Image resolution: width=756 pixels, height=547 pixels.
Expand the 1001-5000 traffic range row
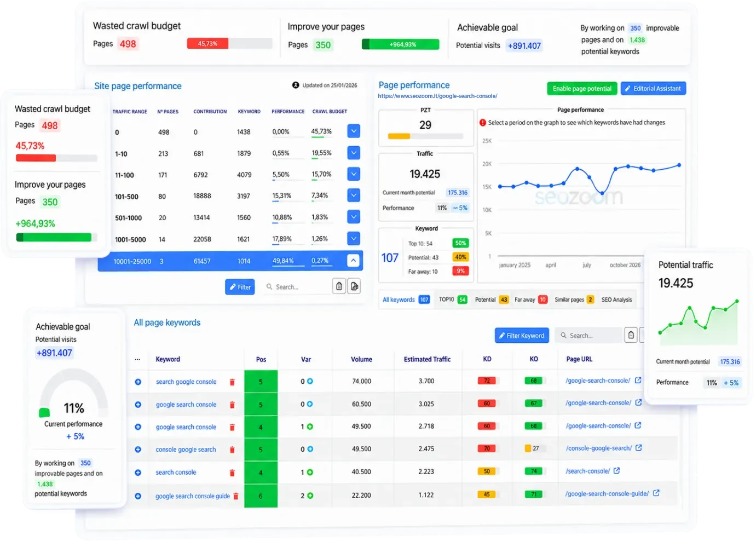[354, 239]
